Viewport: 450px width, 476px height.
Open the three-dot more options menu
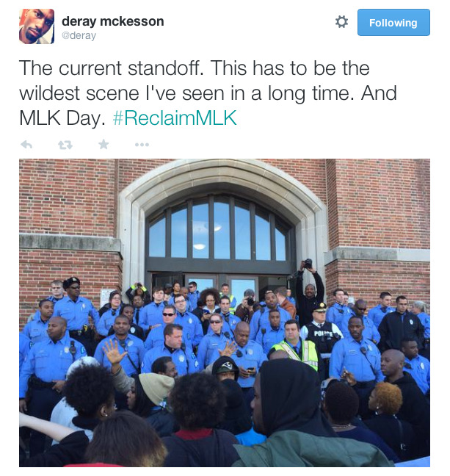click(x=142, y=145)
